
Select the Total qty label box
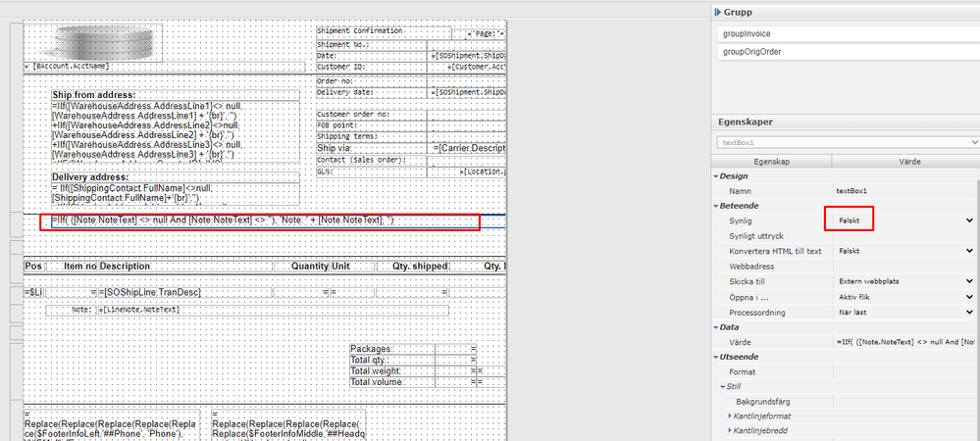pyautogui.click(x=391, y=360)
